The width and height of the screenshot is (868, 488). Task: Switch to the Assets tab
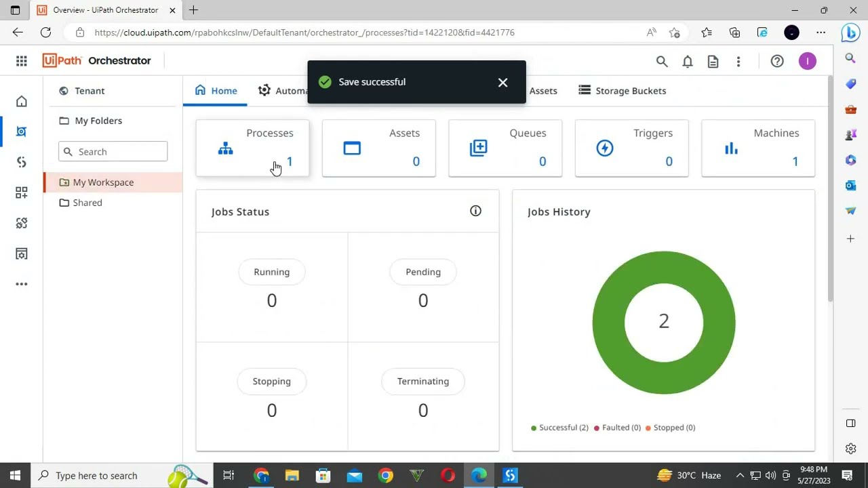pos(542,91)
